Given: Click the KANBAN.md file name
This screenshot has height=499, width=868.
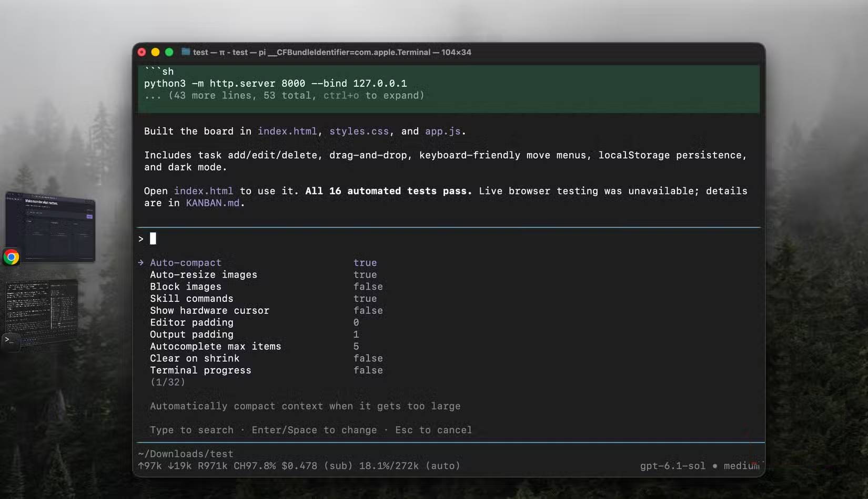Looking at the screenshot, I should coord(213,203).
